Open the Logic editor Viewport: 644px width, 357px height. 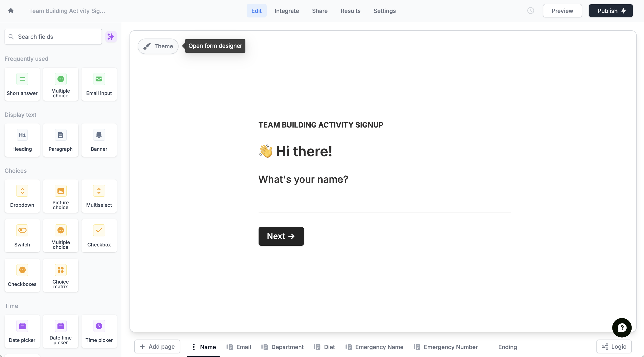pos(614,346)
